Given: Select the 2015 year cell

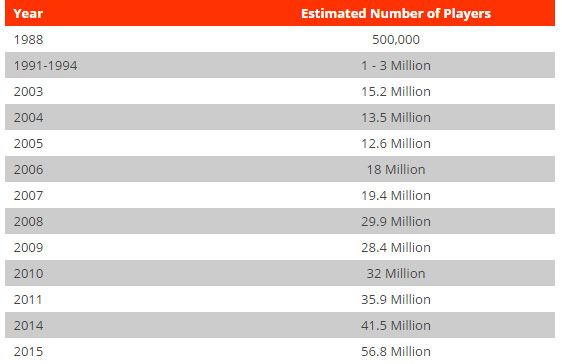Looking at the screenshot, I should (28, 351).
